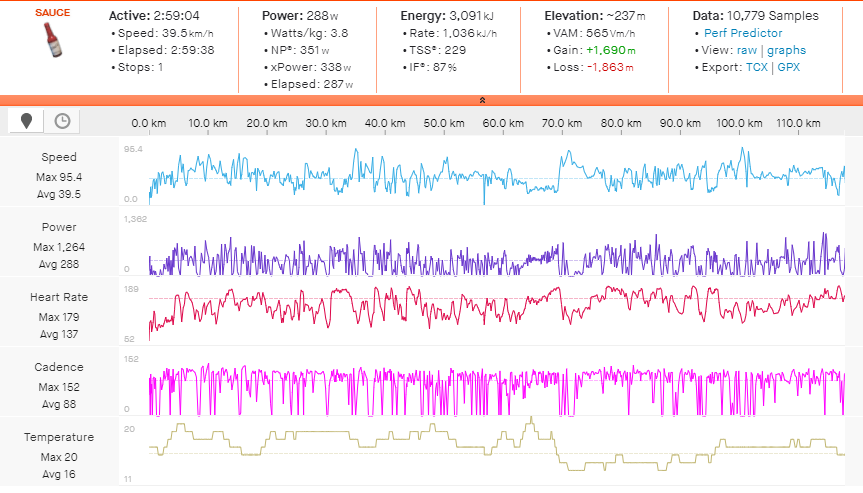Image resolution: width=863 pixels, height=493 pixels.
Task: View raw data link
Action: [747, 50]
